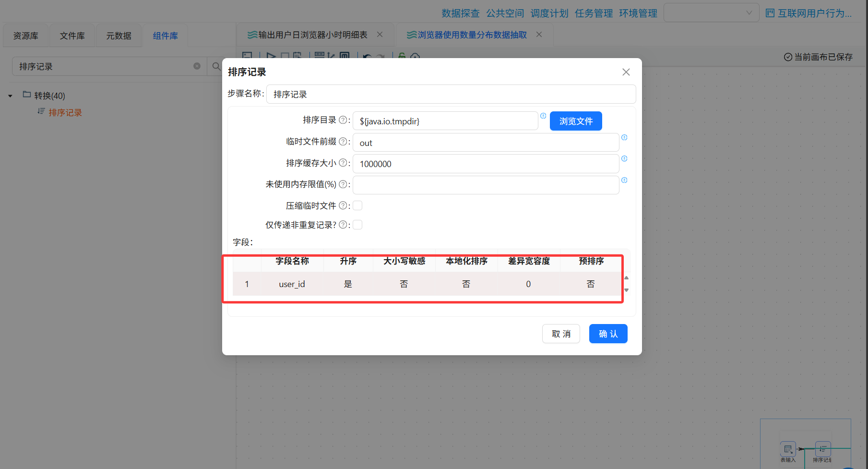Click blue info icon right of 排序目录 input
The height and width of the screenshot is (469, 868).
tap(543, 116)
